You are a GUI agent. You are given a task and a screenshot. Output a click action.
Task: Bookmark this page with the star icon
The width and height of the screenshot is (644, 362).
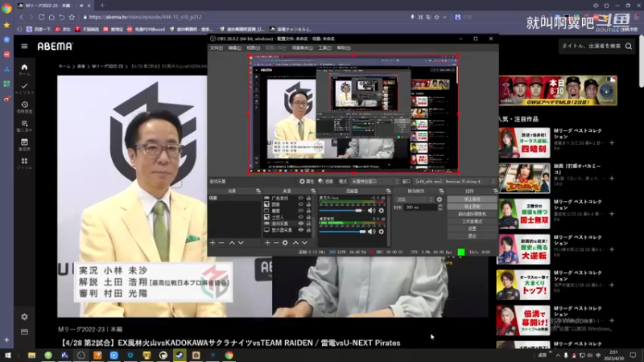(x=72, y=17)
